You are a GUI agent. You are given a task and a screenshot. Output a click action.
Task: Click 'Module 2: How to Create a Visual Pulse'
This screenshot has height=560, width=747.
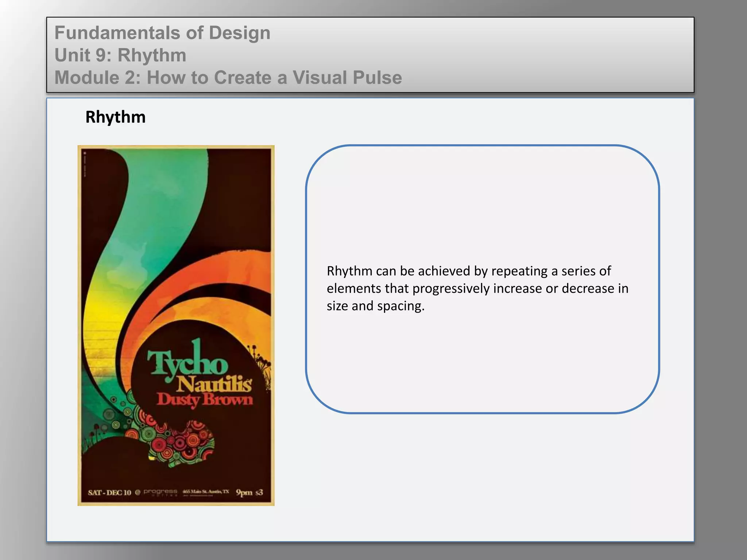coord(228,78)
